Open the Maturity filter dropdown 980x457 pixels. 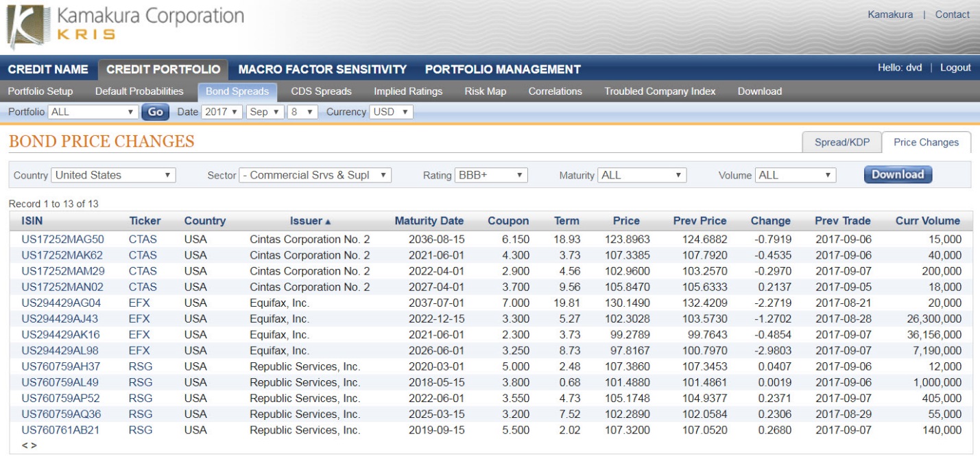tap(642, 175)
